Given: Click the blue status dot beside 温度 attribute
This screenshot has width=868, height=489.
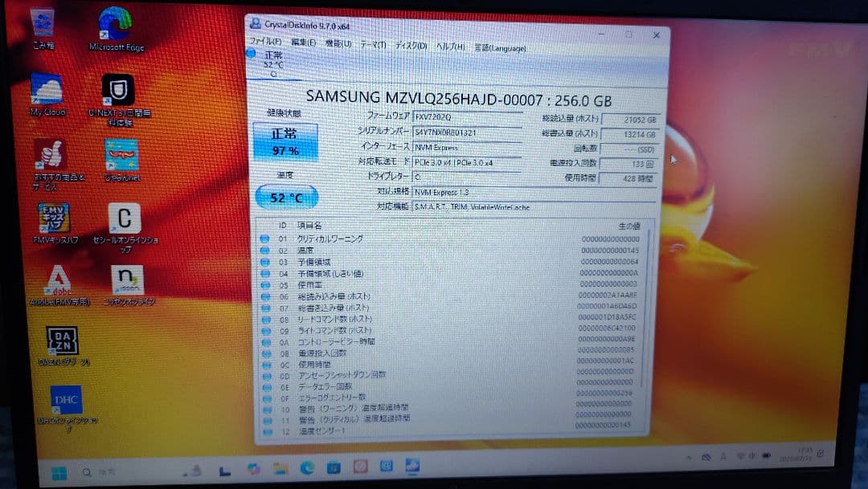Looking at the screenshot, I should (x=266, y=251).
